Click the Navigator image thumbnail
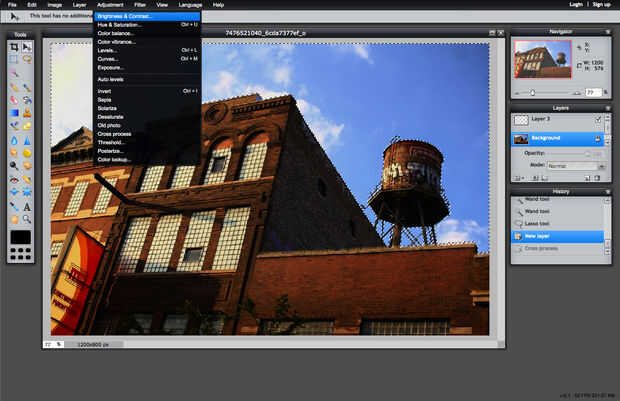The image size is (620, 401). [543, 59]
